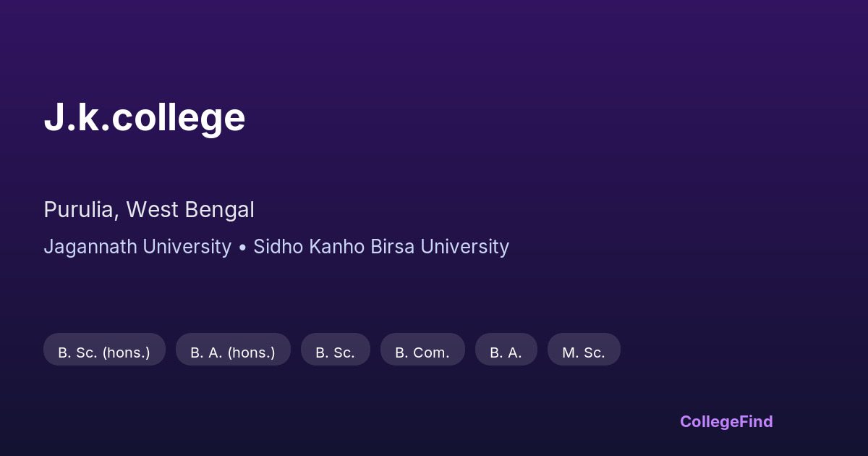868x456 pixels.
Task: Select the B. A. (hons.) course tag
Action: pos(233,352)
